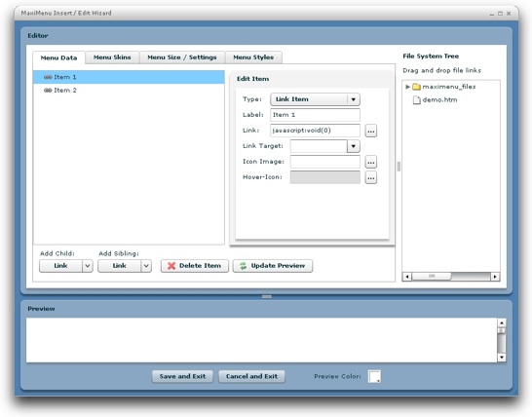This screenshot has height=417, width=532.
Task: Expand the Add Child Link dropdown arrow
Action: point(87,266)
